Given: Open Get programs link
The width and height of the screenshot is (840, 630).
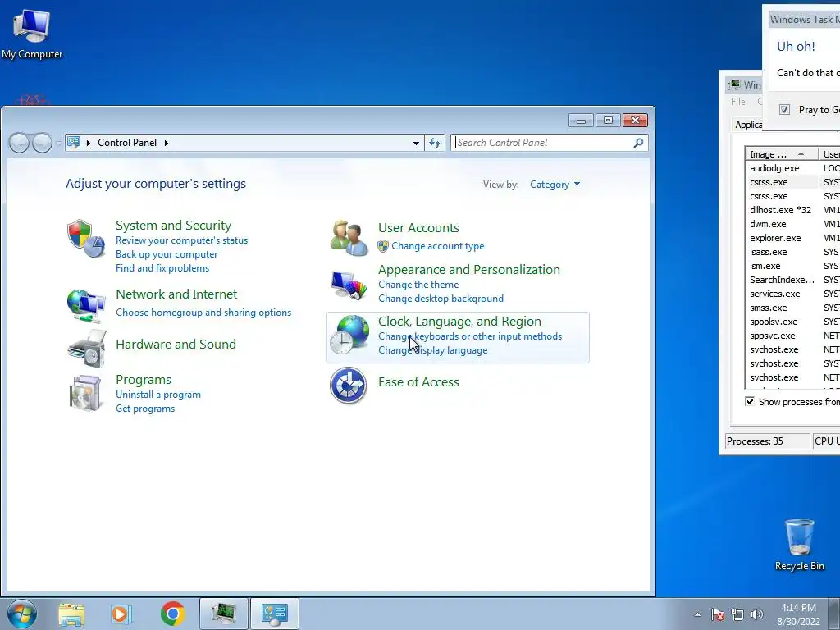Looking at the screenshot, I should point(145,409).
